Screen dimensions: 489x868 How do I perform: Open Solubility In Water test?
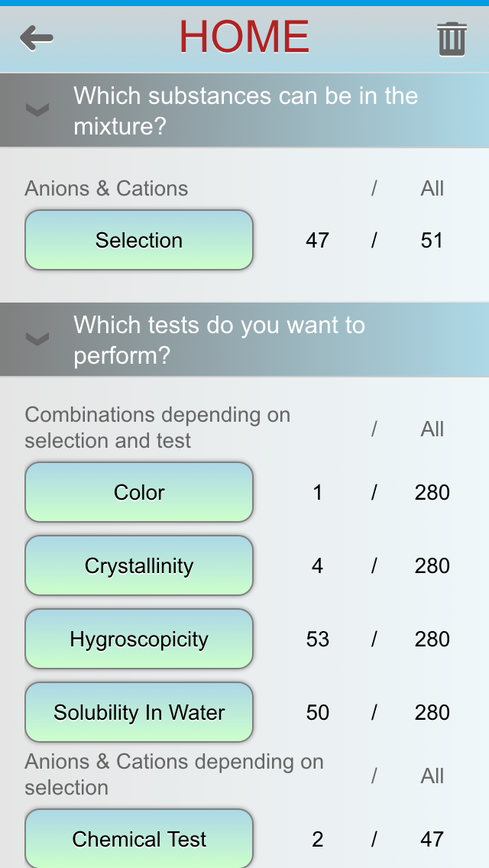point(139,713)
